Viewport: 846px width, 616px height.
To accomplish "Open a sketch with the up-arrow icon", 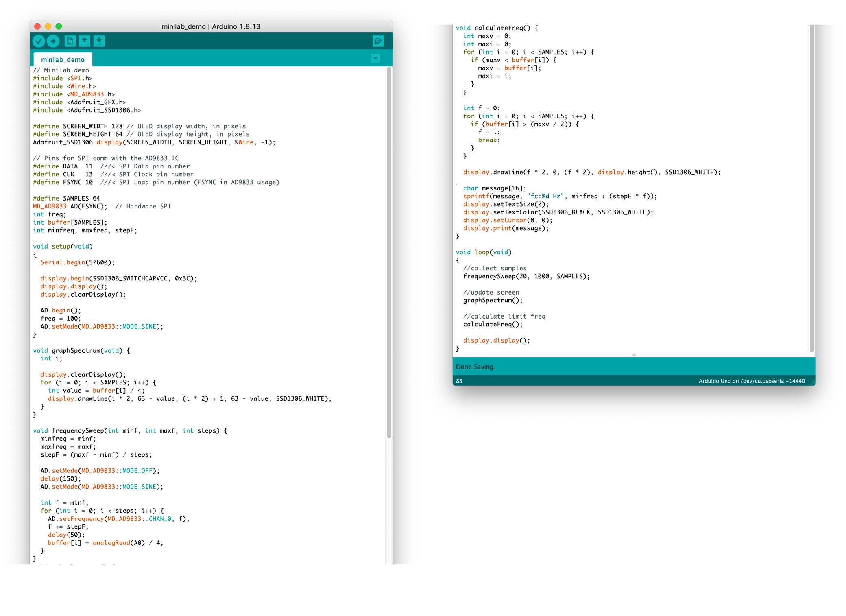I will tap(84, 41).
